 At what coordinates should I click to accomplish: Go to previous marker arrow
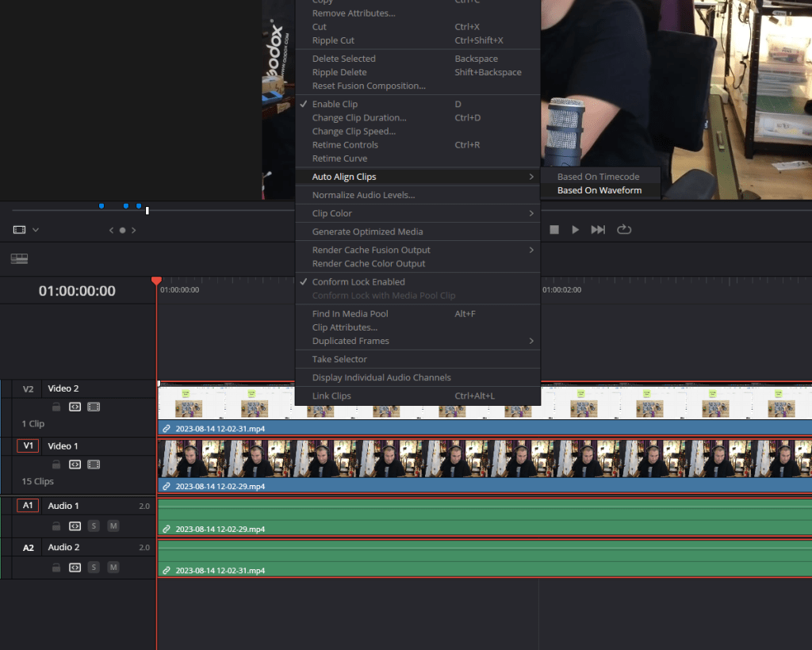click(x=111, y=231)
